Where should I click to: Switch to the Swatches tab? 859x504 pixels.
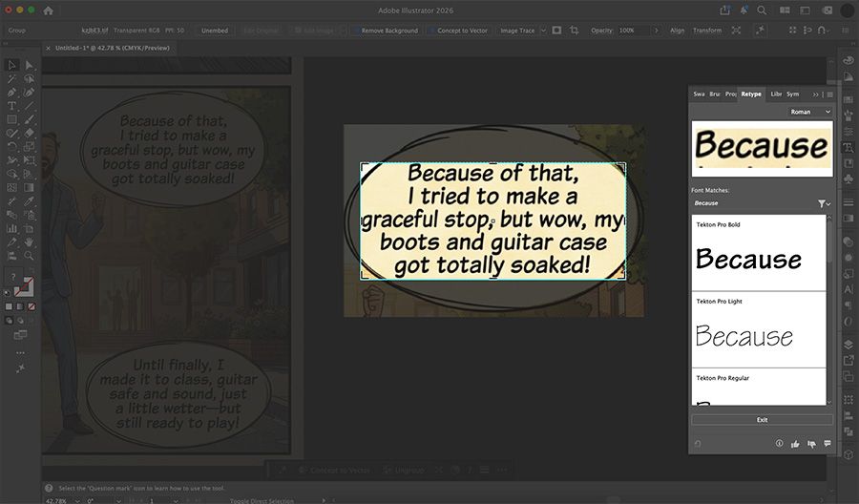(699, 94)
